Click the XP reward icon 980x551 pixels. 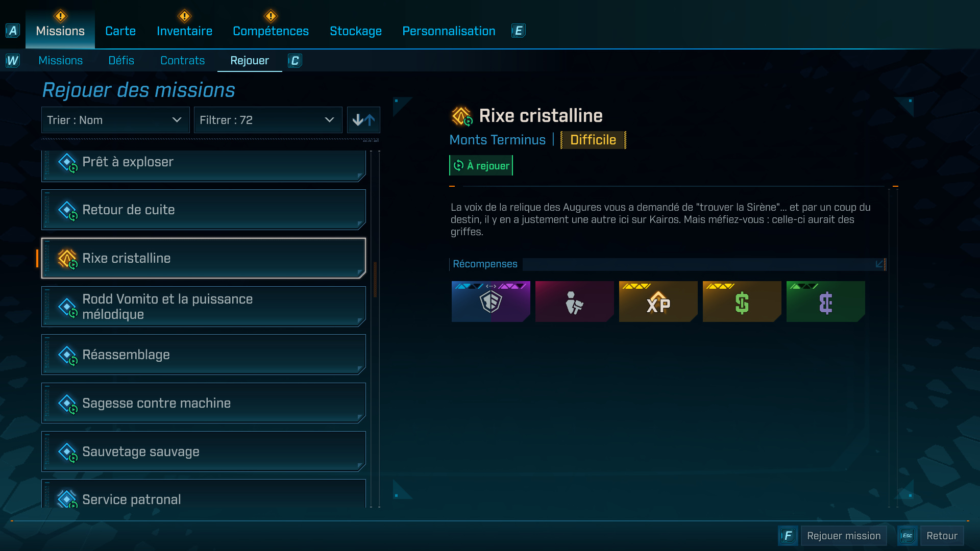pyautogui.click(x=658, y=302)
